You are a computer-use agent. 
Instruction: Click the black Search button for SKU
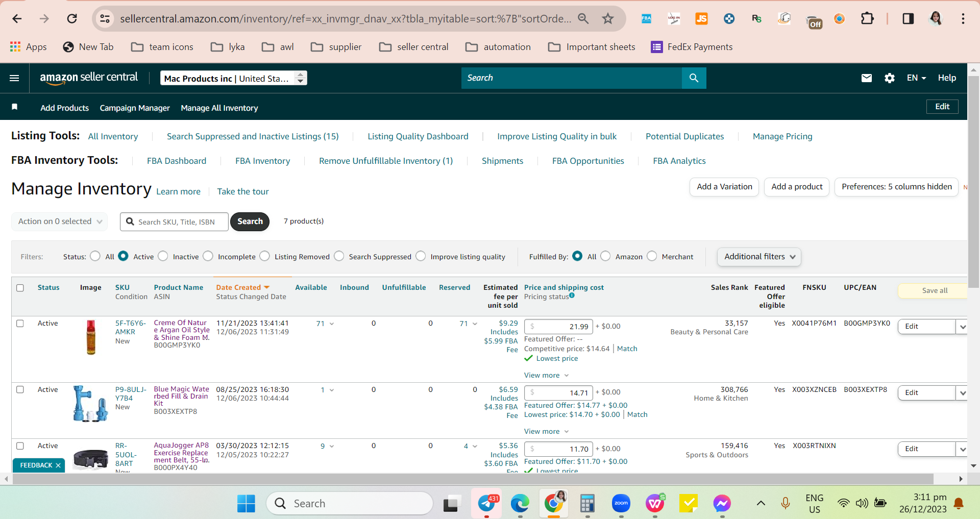click(250, 221)
